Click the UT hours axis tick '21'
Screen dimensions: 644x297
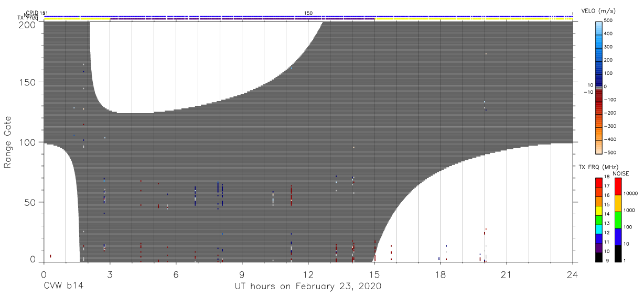click(507, 274)
